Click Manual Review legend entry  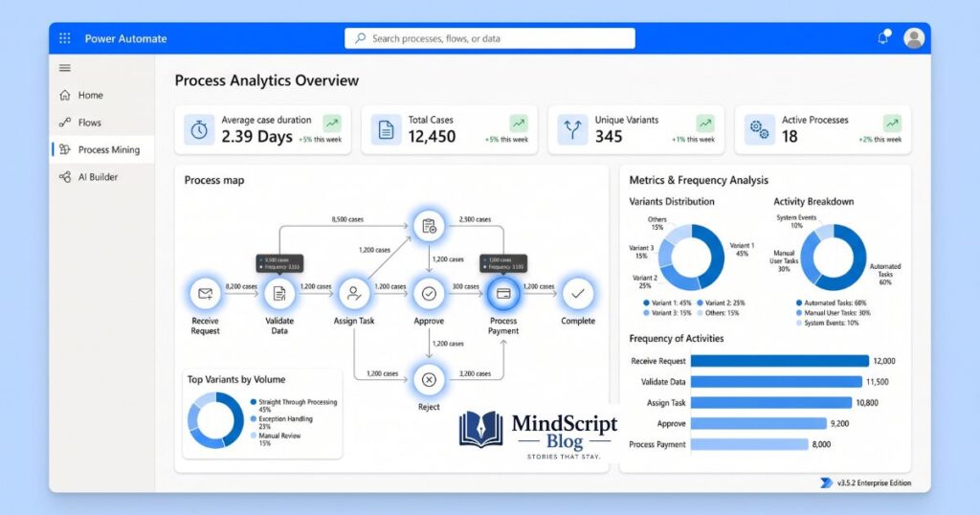[276, 439]
